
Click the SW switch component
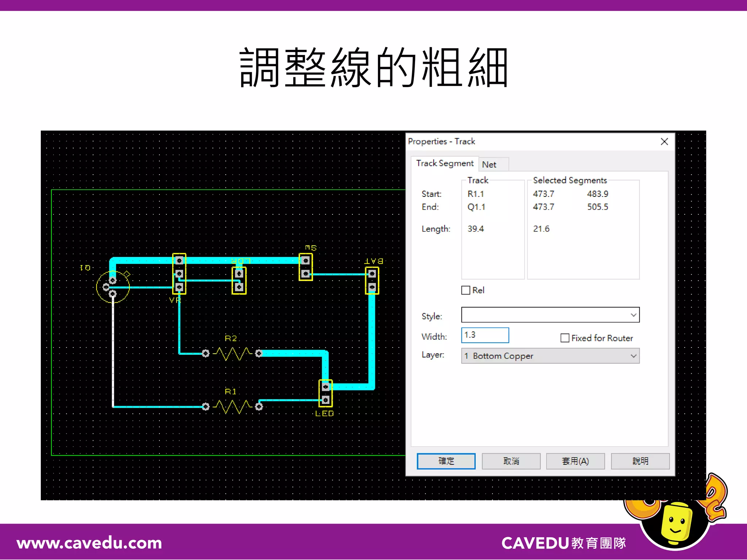point(306,267)
